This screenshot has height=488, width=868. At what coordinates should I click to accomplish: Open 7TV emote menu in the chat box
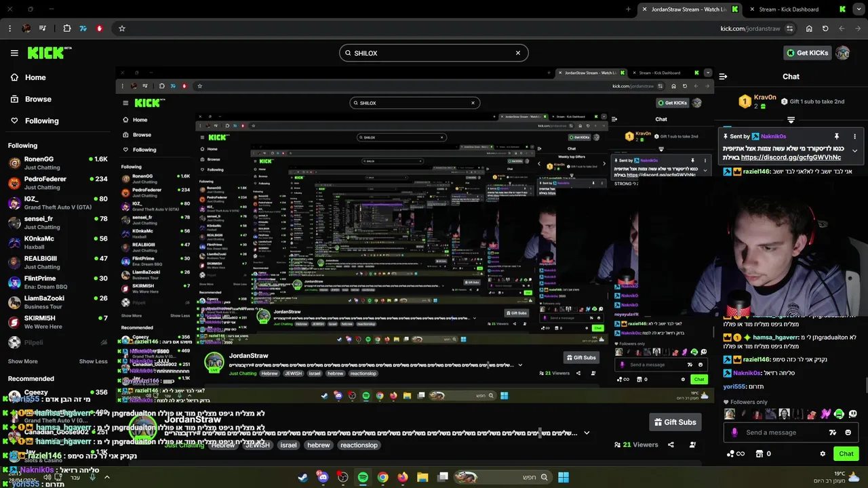pos(833,432)
